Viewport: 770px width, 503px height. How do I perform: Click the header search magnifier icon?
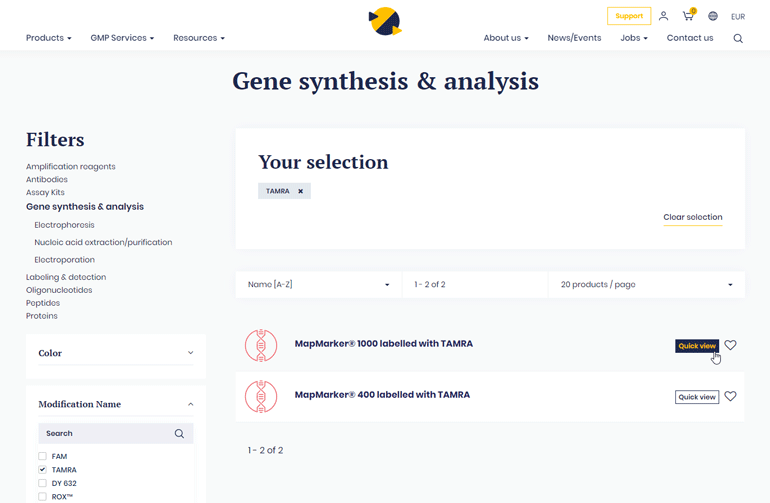coord(738,39)
